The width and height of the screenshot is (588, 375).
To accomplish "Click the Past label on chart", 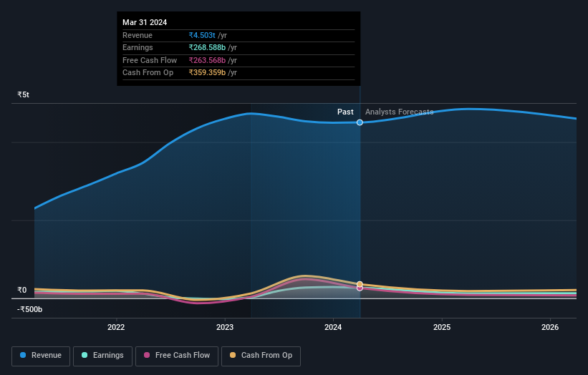I will [x=345, y=112].
